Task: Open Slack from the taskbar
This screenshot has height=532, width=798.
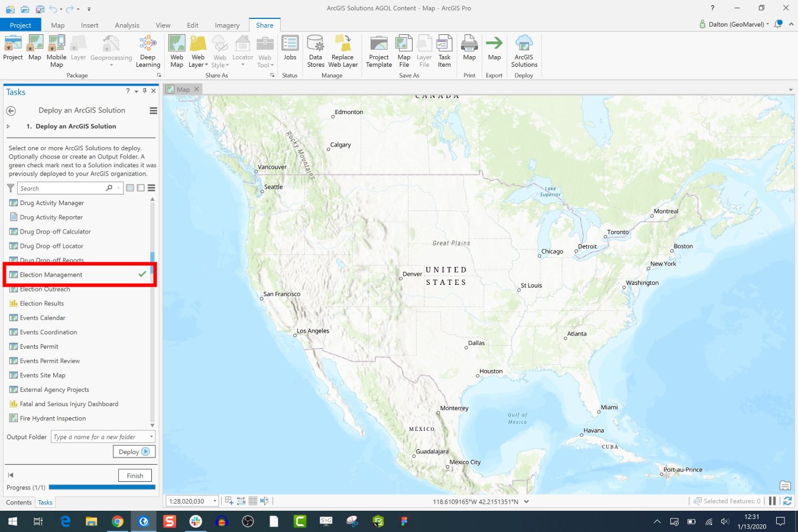Action: (x=196, y=521)
